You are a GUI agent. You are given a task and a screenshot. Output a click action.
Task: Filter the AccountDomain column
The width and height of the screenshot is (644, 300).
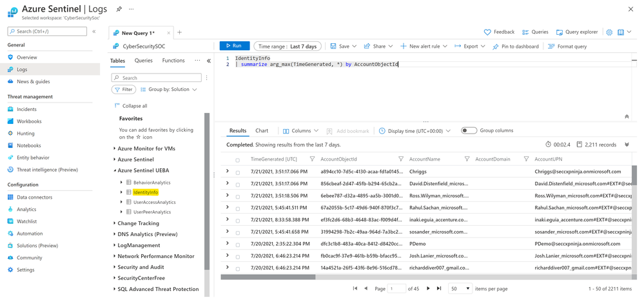pos(526,159)
